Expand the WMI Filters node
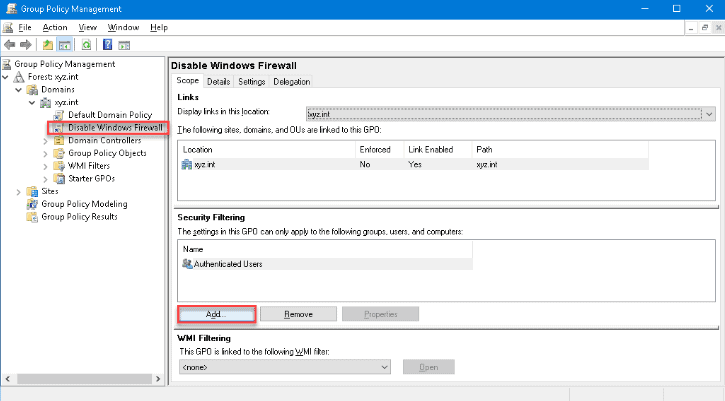Viewport: 725px width, 401px height. tap(45, 166)
